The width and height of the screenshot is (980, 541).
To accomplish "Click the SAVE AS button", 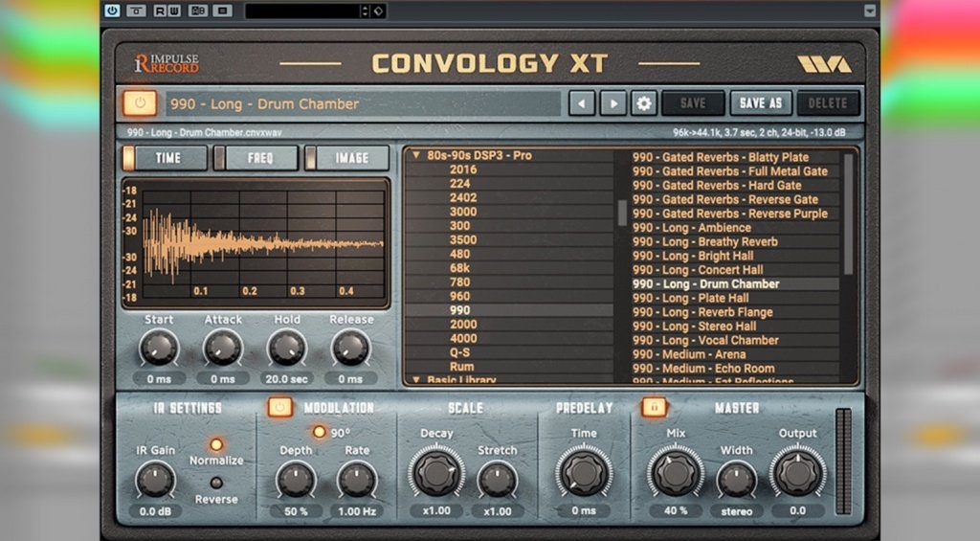I will pos(761,103).
